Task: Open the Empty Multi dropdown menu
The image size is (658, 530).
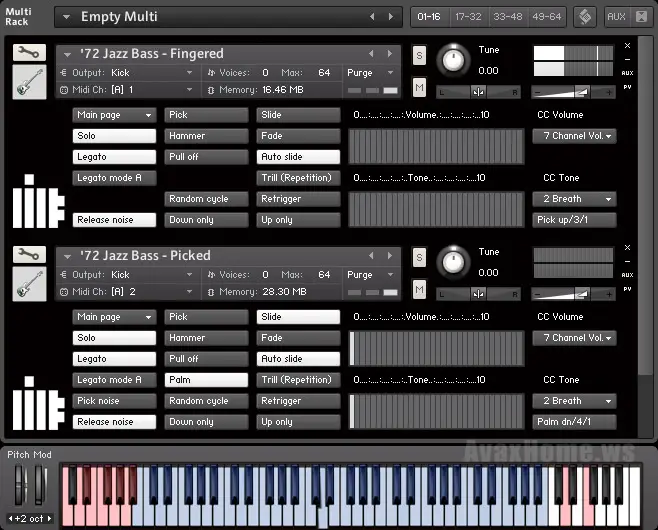Action: [x=66, y=17]
